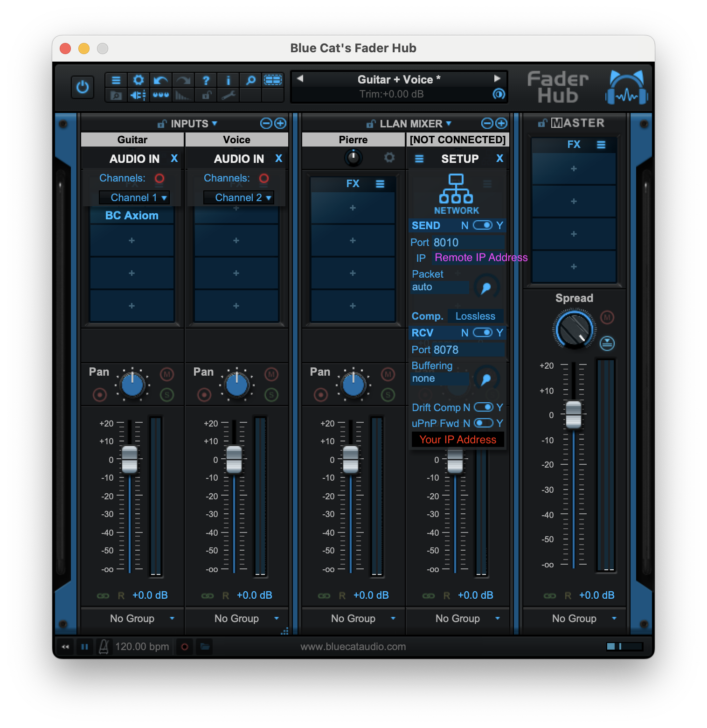The height and width of the screenshot is (728, 707).
Task: Toggle the mixer layout view icon
Action: [x=273, y=80]
